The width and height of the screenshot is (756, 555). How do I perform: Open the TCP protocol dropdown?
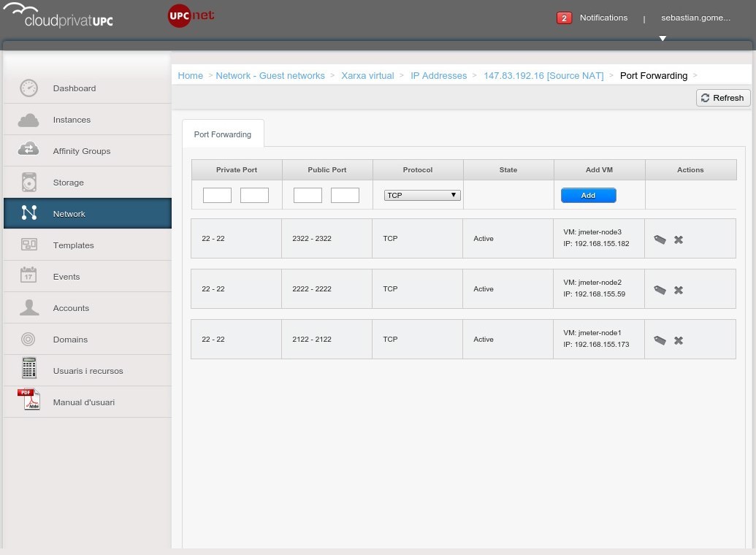pos(422,195)
